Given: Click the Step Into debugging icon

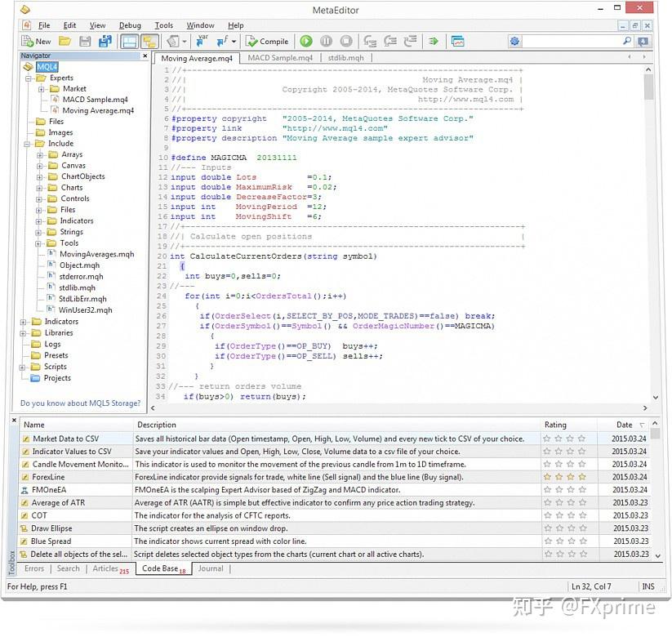Looking at the screenshot, I should (369, 41).
